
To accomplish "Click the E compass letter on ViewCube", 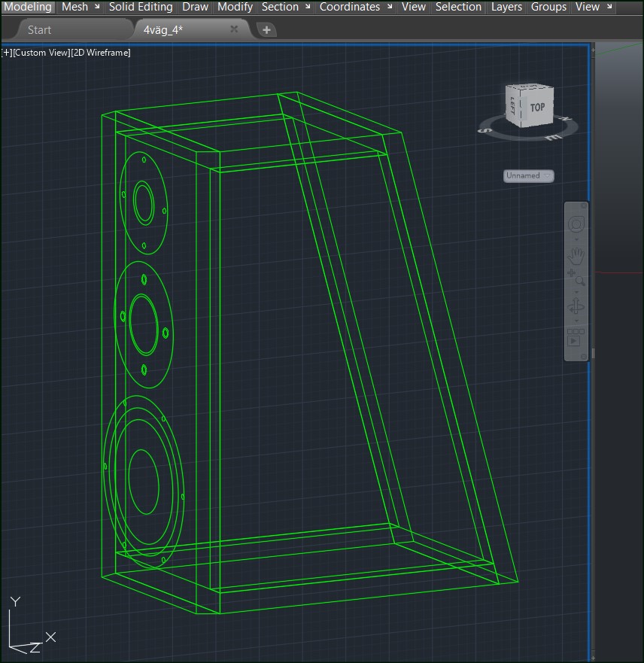I will tap(554, 138).
